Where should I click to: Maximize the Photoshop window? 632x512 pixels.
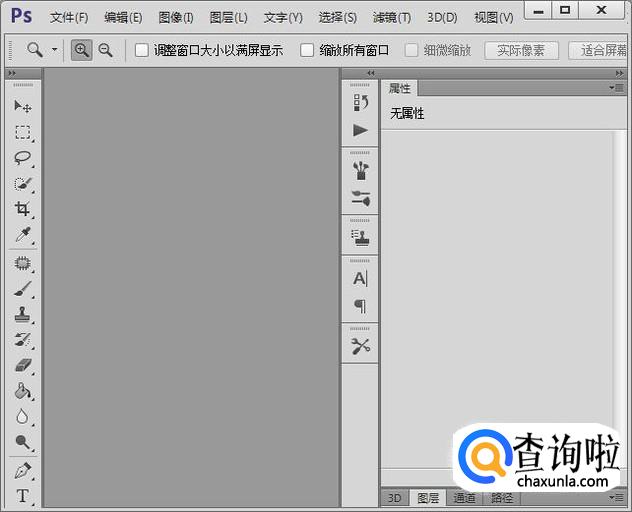[565, 10]
